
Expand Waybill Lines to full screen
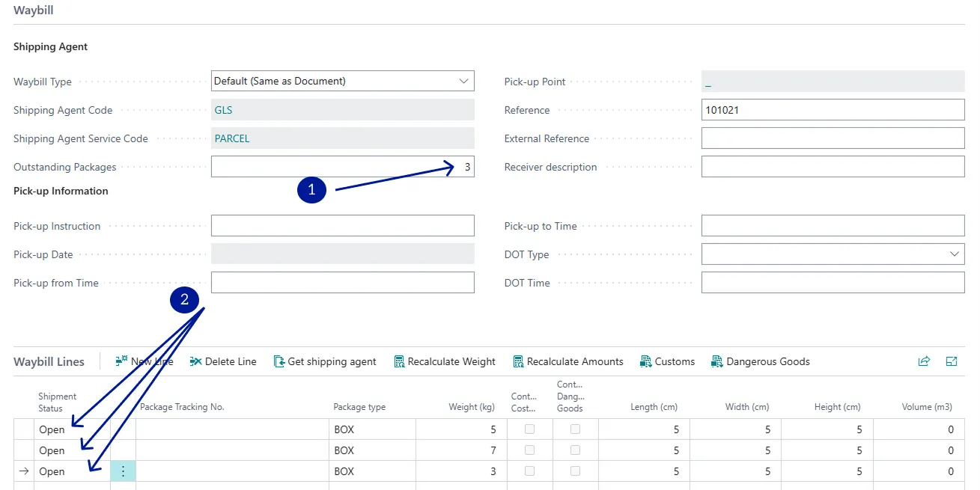pos(952,361)
